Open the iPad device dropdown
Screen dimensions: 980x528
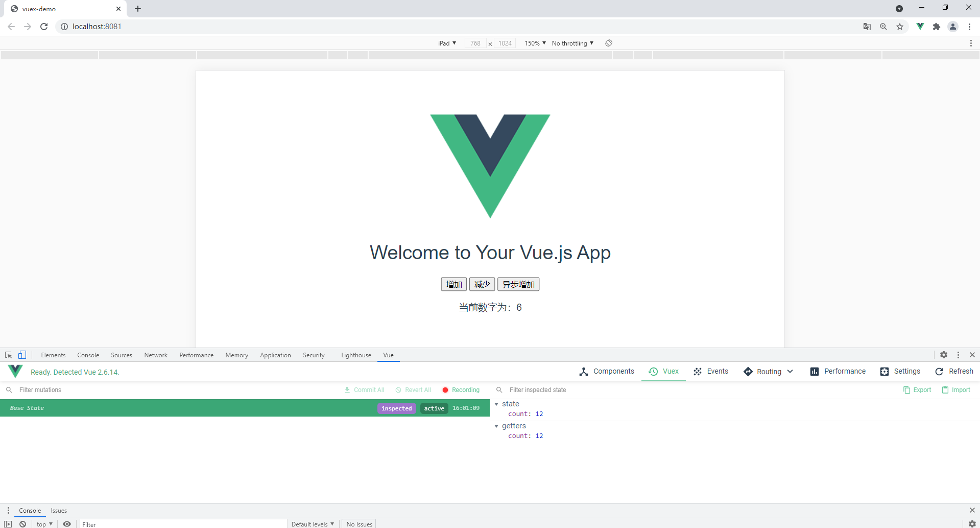447,43
